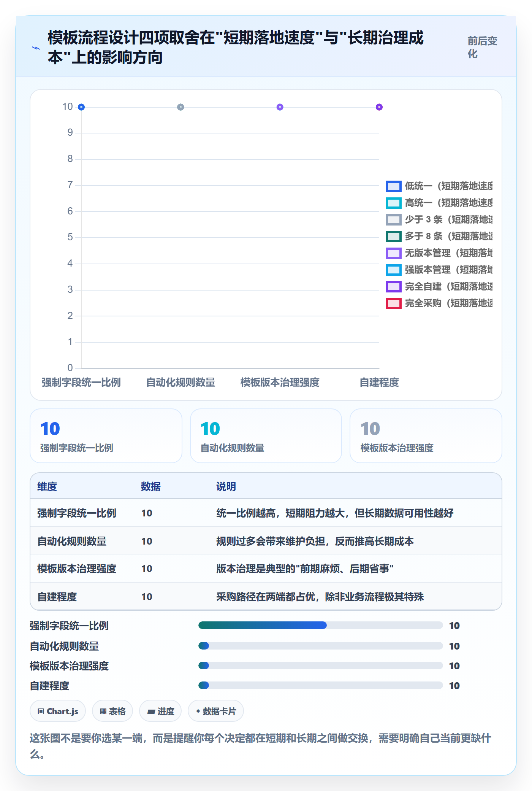This screenshot has width=532, height=791.
Task: Click data point above 自动化规则数量
Action: tap(180, 107)
